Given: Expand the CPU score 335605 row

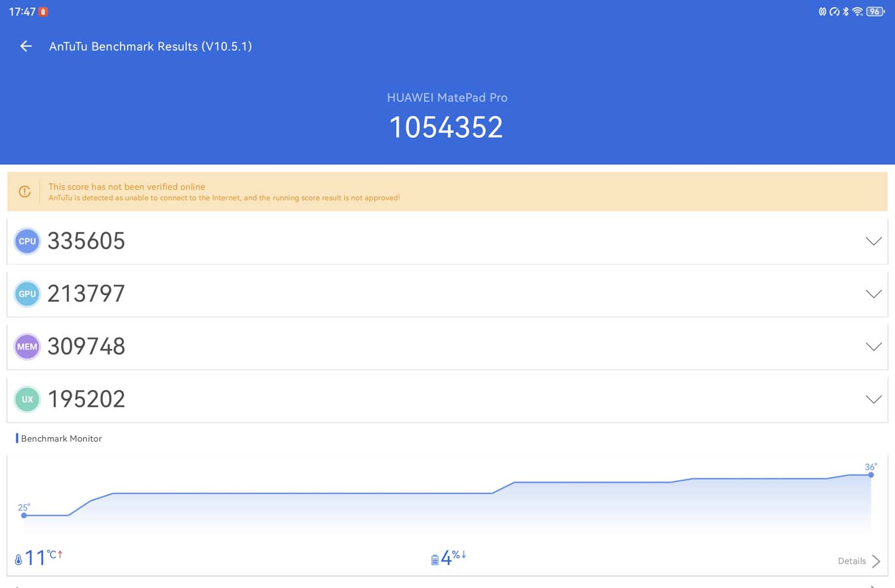Looking at the screenshot, I should click(447, 241).
